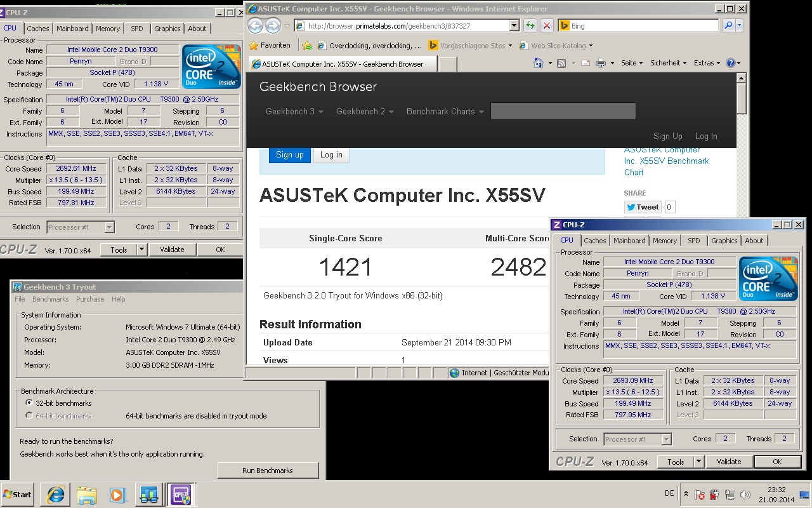Switch to Geekbench taskbar icon

pos(149,495)
